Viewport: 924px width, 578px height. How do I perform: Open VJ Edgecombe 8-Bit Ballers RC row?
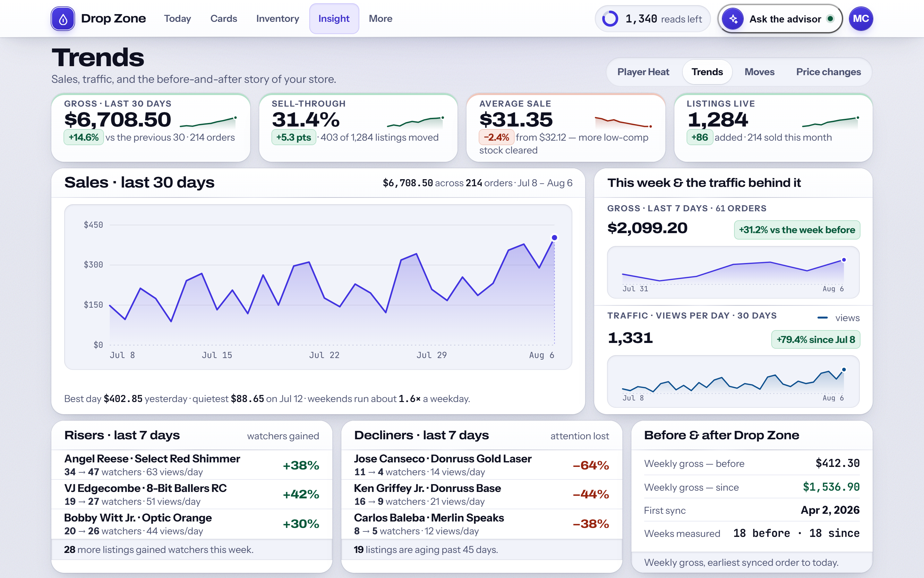[x=192, y=494]
